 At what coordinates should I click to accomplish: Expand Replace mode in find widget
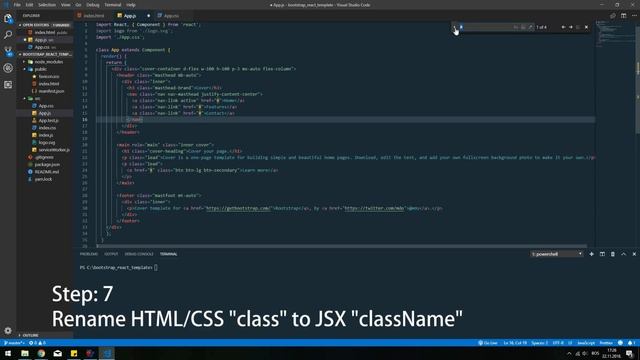454,27
